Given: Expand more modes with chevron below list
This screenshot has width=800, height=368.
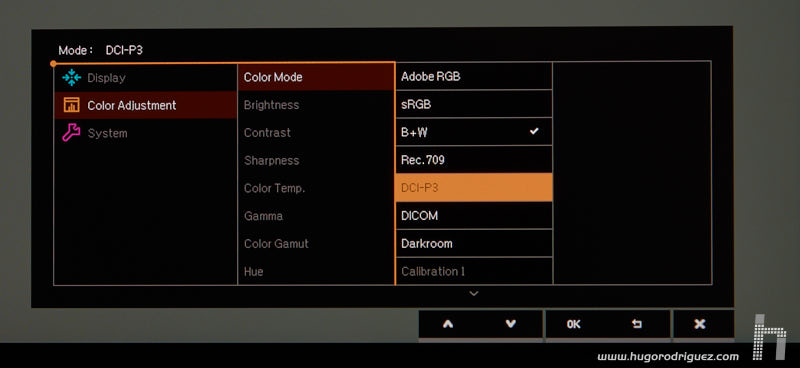Looking at the screenshot, I should (474, 293).
